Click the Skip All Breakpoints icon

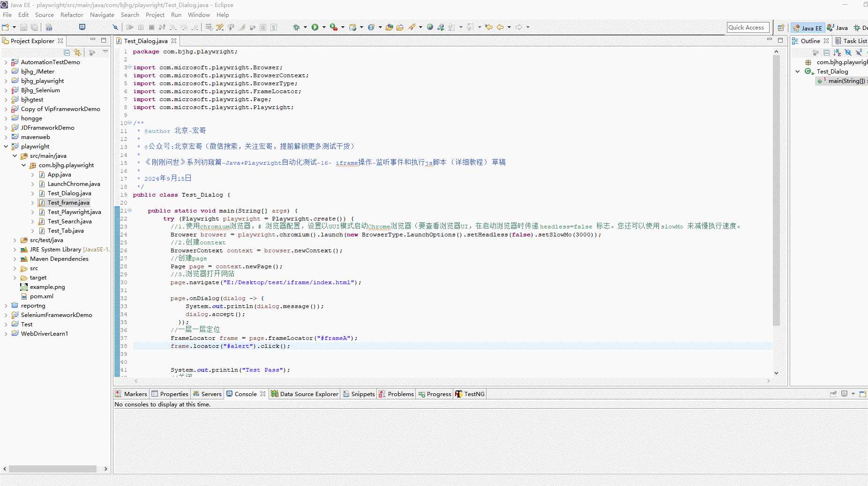pyautogui.click(x=115, y=27)
